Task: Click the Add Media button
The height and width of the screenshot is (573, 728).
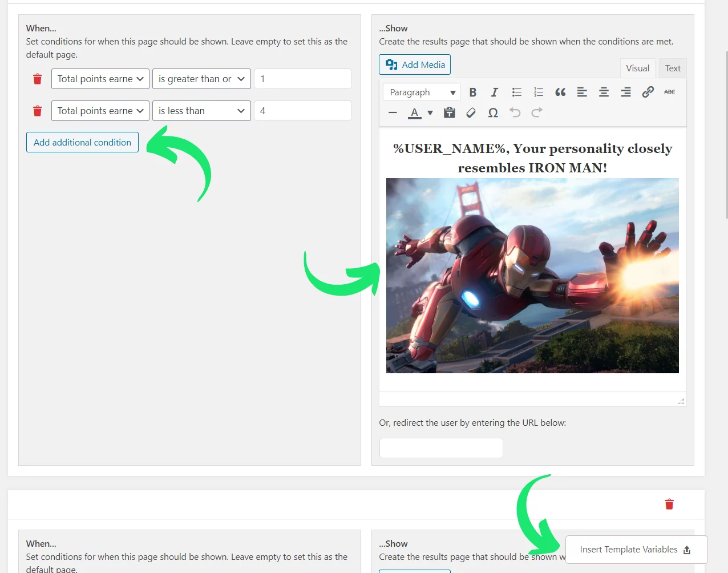Action: tap(415, 64)
